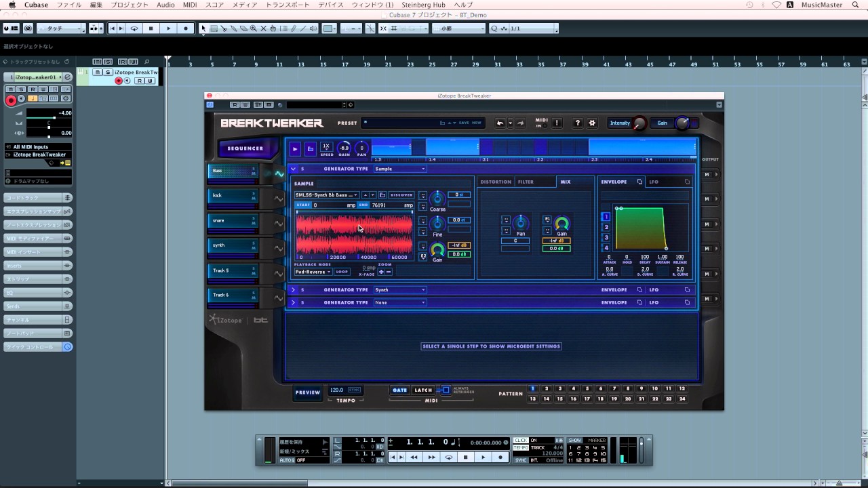Adjust the sample Coarse tuning knob
868x488 pixels.
point(437,198)
